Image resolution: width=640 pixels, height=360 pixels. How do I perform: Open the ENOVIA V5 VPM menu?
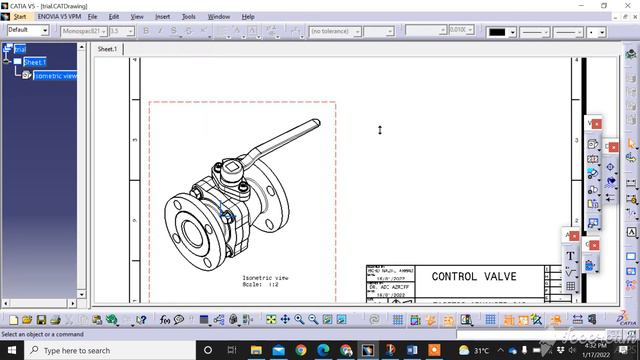pyautogui.click(x=59, y=17)
